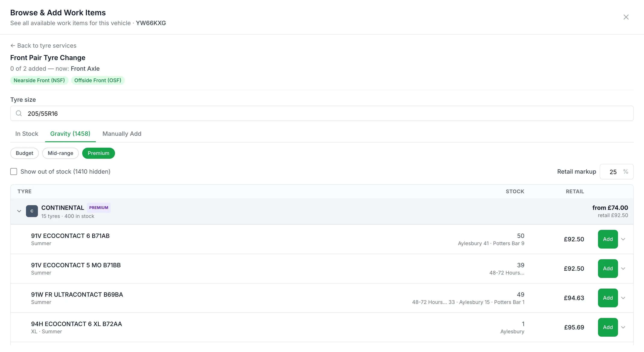Click the STOCK column header

click(x=515, y=191)
